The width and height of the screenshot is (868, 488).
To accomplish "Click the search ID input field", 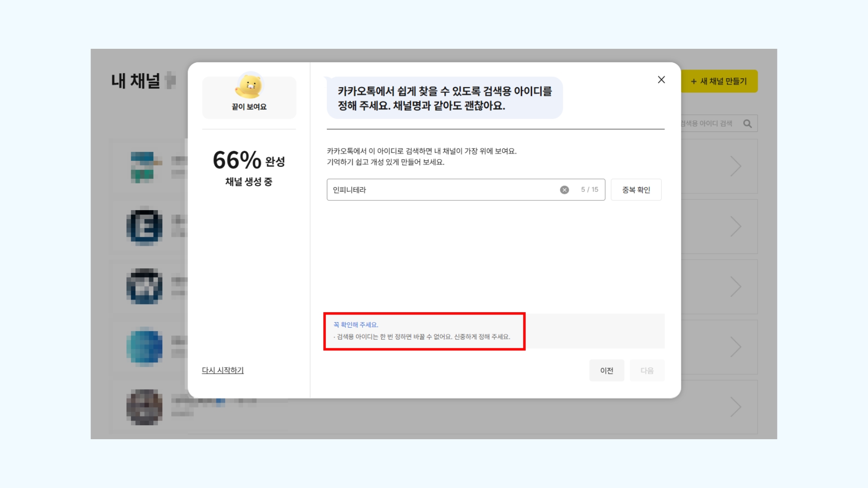I will [443, 190].
